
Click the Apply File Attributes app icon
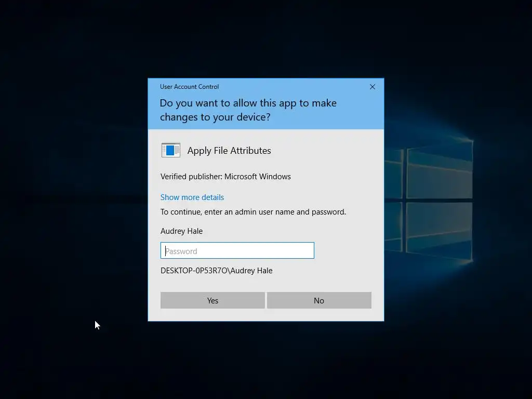click(x=170, y=150)
